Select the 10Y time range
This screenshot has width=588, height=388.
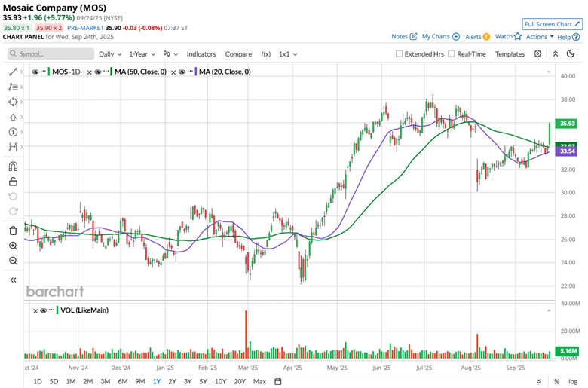pyautogui.click(x=220, y=381)
